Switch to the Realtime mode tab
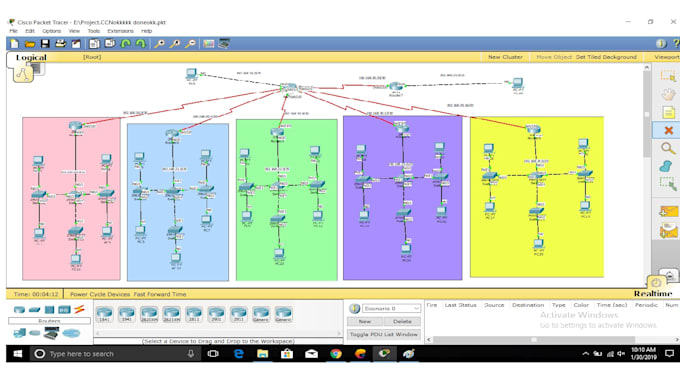 653,294
